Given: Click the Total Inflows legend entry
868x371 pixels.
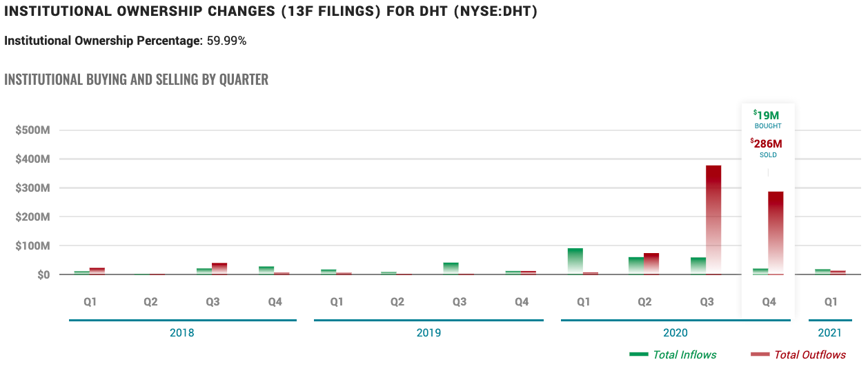Looking at the screenshot, I should pos(673,354).
